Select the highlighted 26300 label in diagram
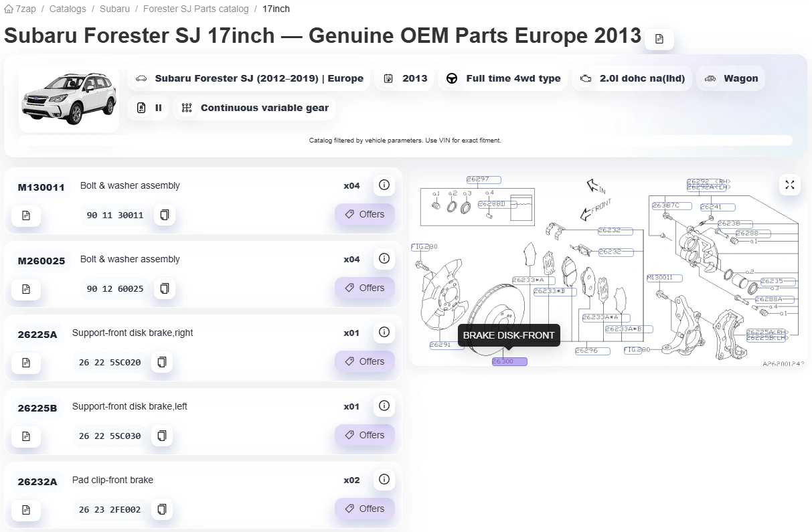812x532 pixels. click(x=509, y=361)
